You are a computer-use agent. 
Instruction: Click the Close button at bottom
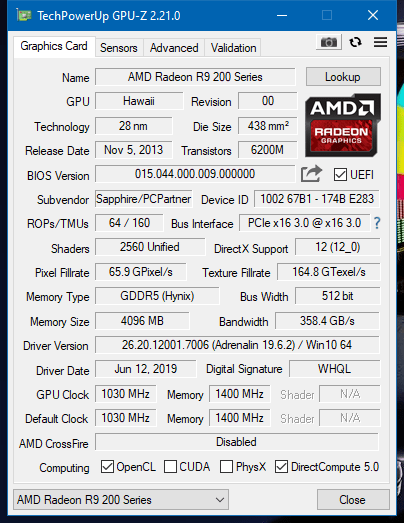coord(353,500)
